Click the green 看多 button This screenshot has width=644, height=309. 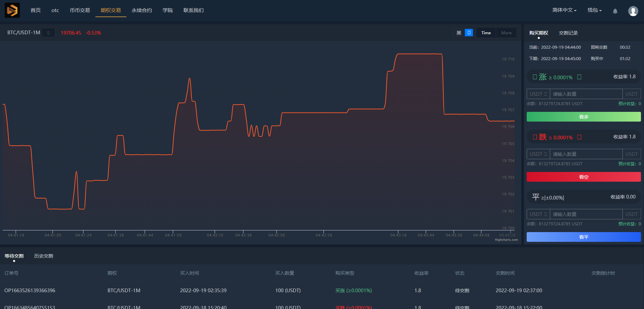click(583, 117)
